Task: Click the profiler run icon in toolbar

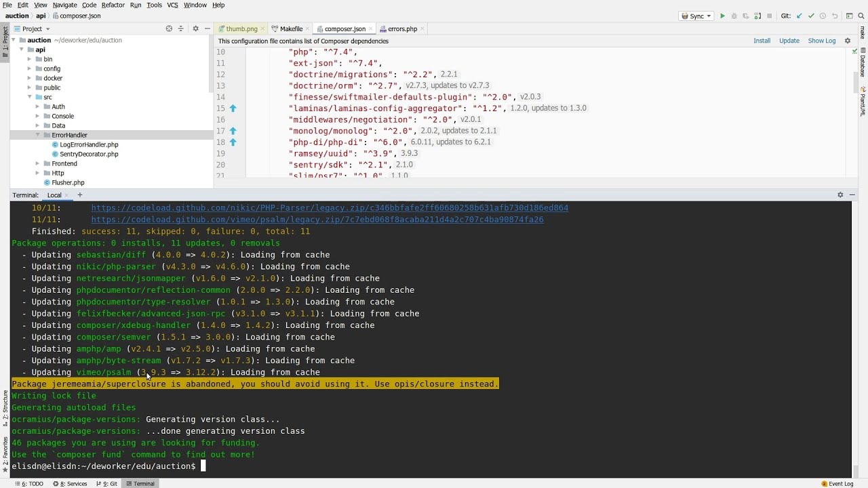Action: 757,16
